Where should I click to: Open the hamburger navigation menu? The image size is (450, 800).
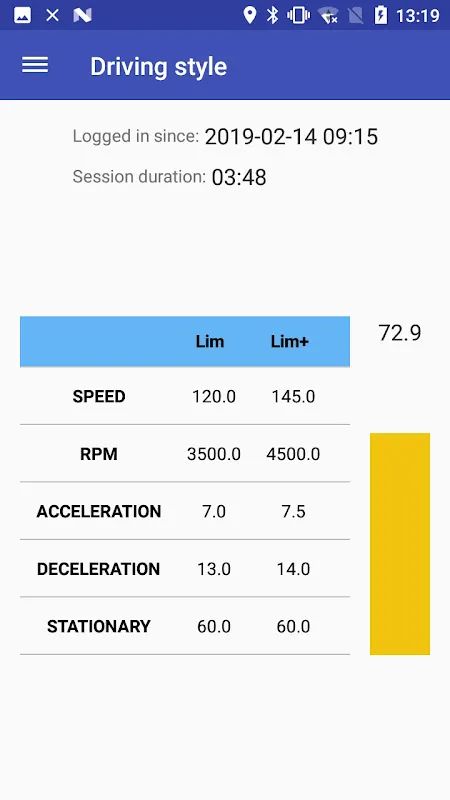[35, 65]
